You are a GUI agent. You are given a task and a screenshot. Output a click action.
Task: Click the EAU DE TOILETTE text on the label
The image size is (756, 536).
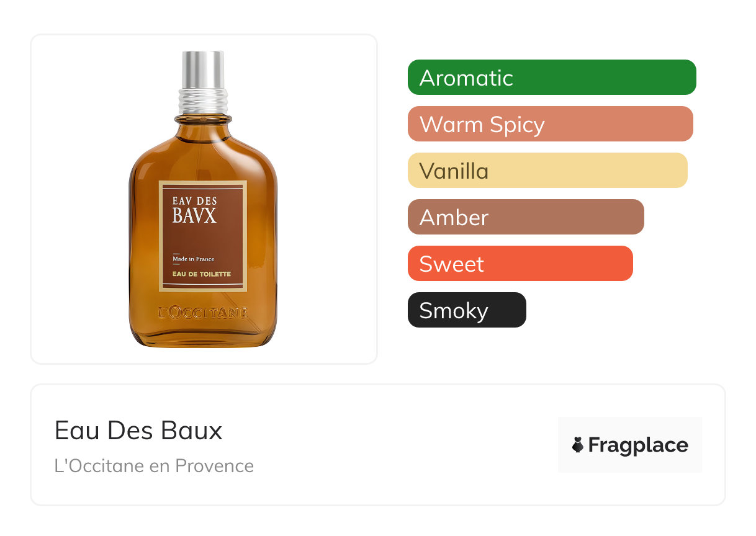tap(201, 274)
